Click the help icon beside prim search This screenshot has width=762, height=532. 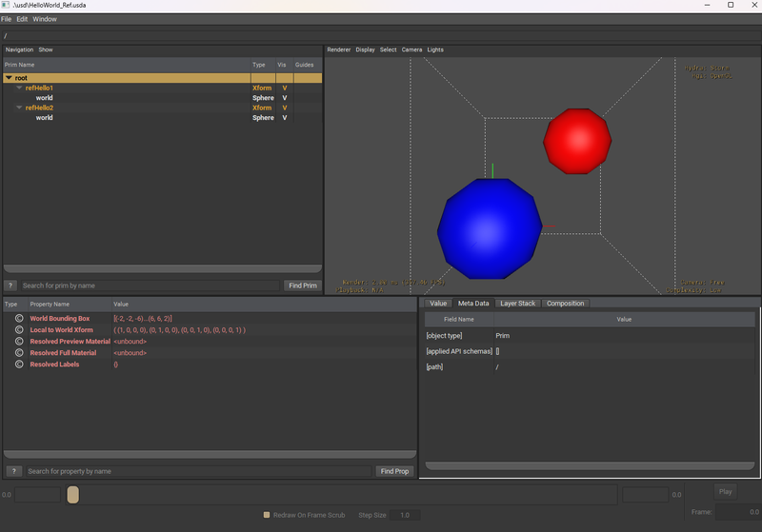point(11,286)
